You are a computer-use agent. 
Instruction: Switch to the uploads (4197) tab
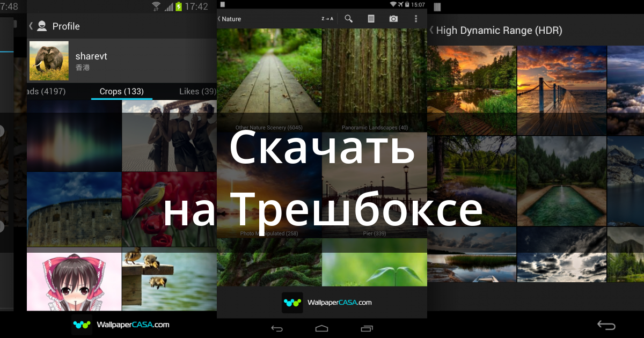47,92
